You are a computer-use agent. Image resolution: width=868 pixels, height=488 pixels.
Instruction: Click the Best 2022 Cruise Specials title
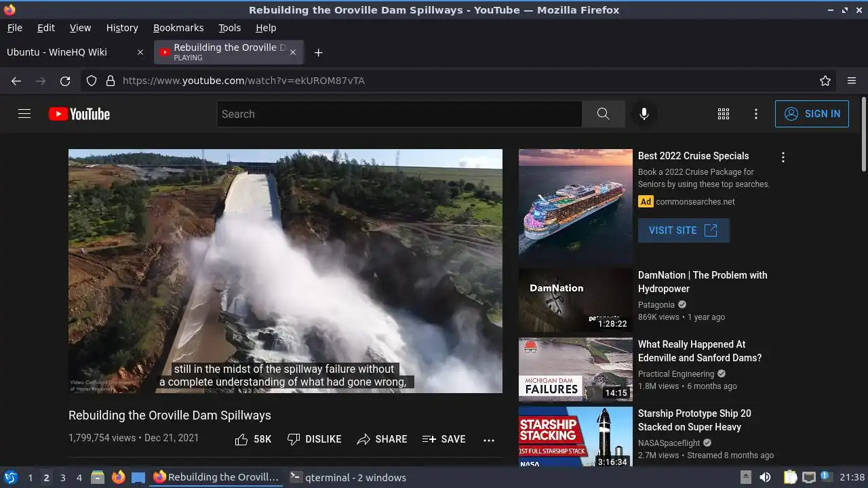click(x=694, y=156)
